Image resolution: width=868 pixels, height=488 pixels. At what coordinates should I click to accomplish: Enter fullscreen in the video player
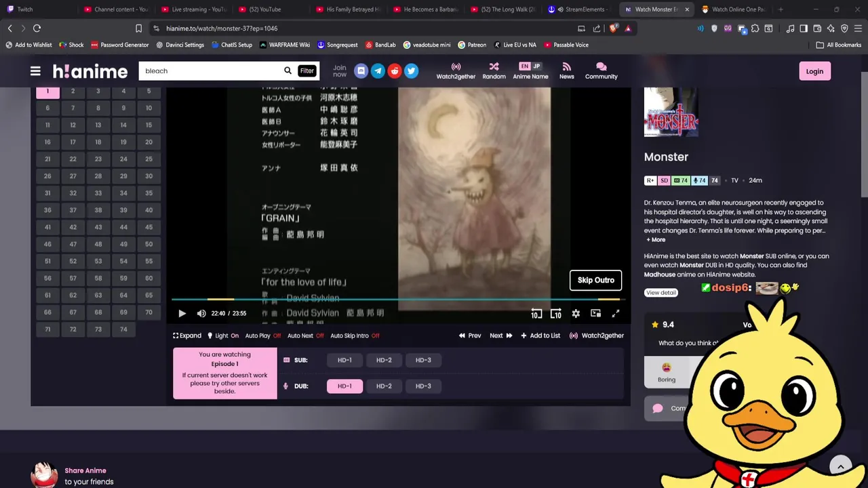pos(616,313)
